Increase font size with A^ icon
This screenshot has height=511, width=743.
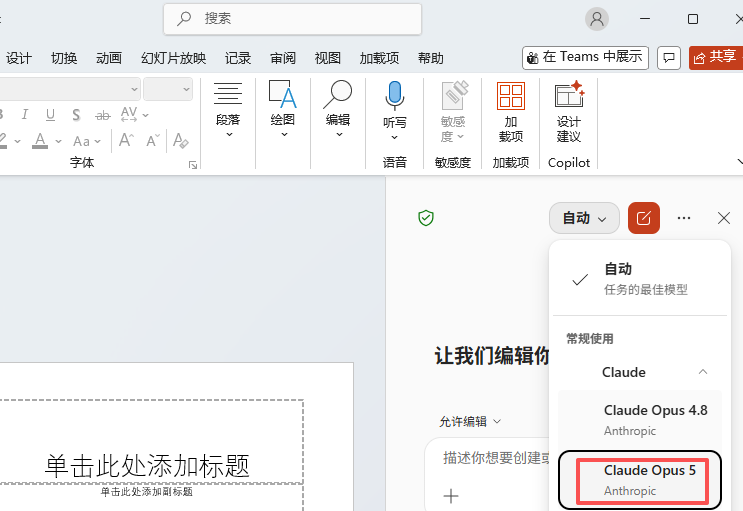point(127,140)
